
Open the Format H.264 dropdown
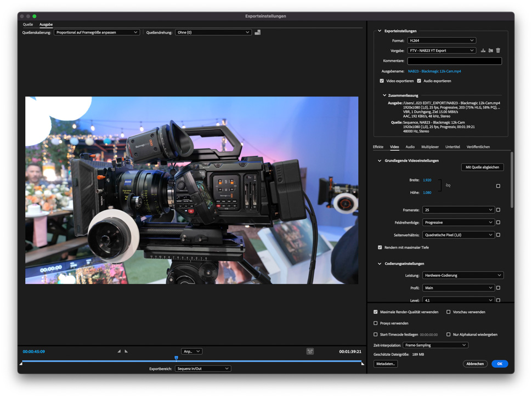coord(442,41)
